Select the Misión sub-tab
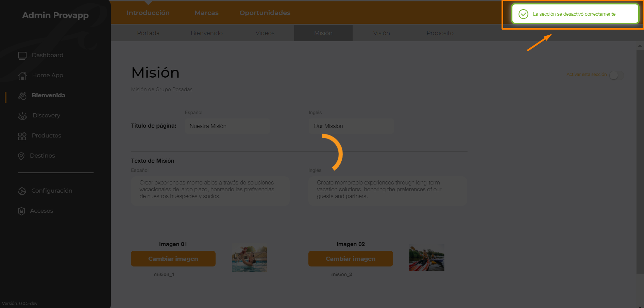This screenshot has height=308, width=644. coord(323,33)
